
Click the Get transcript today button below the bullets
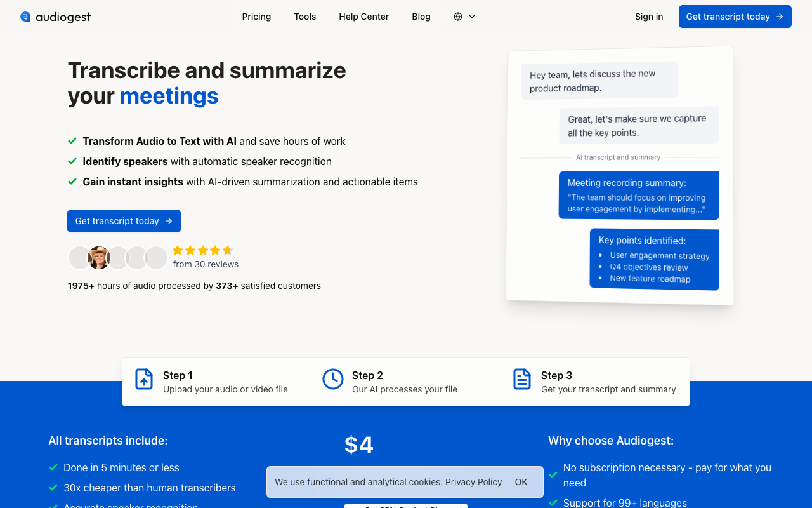pos(124,221)
